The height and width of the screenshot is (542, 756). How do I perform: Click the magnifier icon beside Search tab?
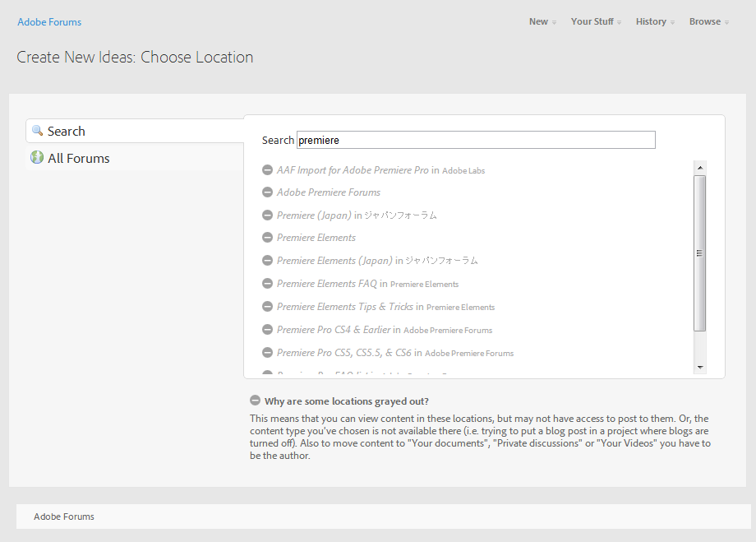[x=37, y=130]
